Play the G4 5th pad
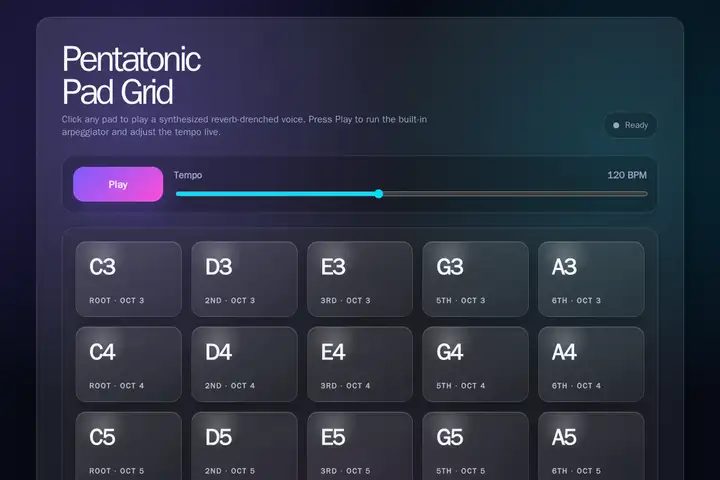The width and height of the screenshot is (720, 480). (x=475, y=364)
